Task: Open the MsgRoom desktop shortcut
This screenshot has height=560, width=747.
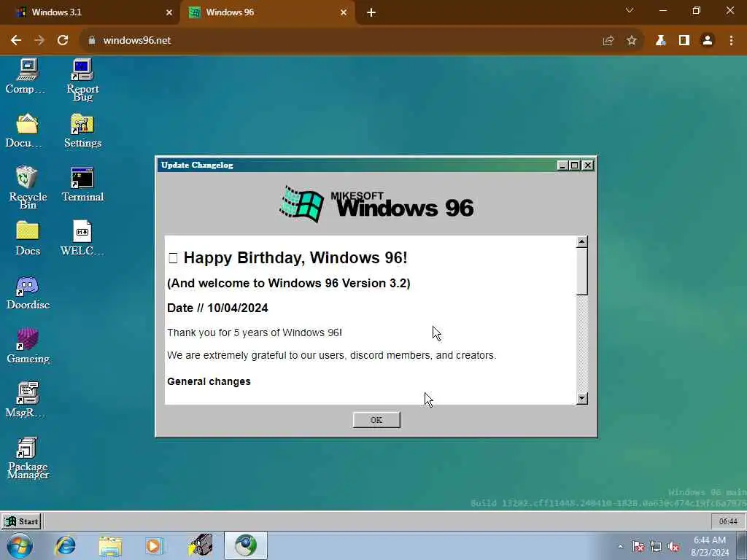Action: (x=26, y=400)
